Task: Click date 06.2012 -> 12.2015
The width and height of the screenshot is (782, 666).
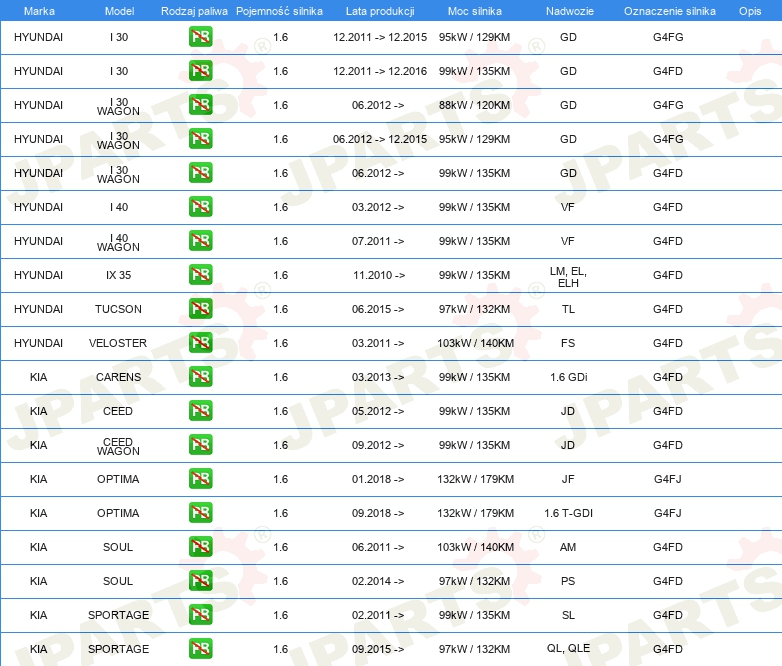Action: [x=380, y=139]
